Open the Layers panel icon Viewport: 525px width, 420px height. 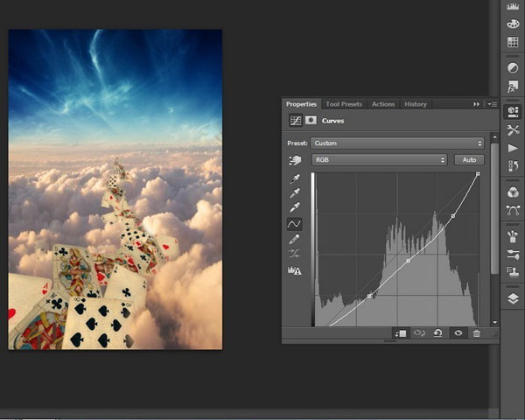(513, 298)
